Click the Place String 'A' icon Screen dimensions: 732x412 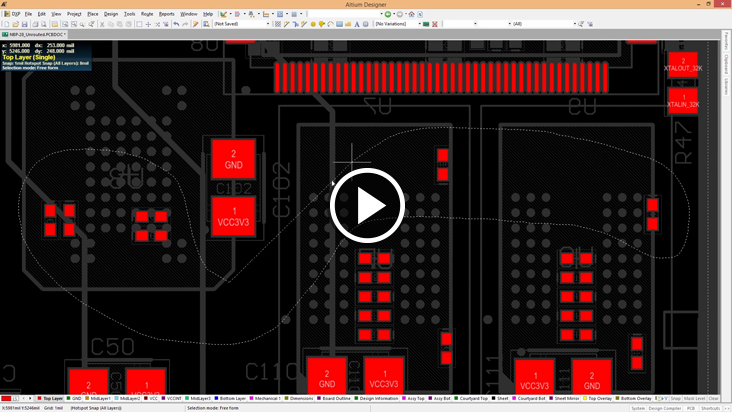(x=357, y=24)
